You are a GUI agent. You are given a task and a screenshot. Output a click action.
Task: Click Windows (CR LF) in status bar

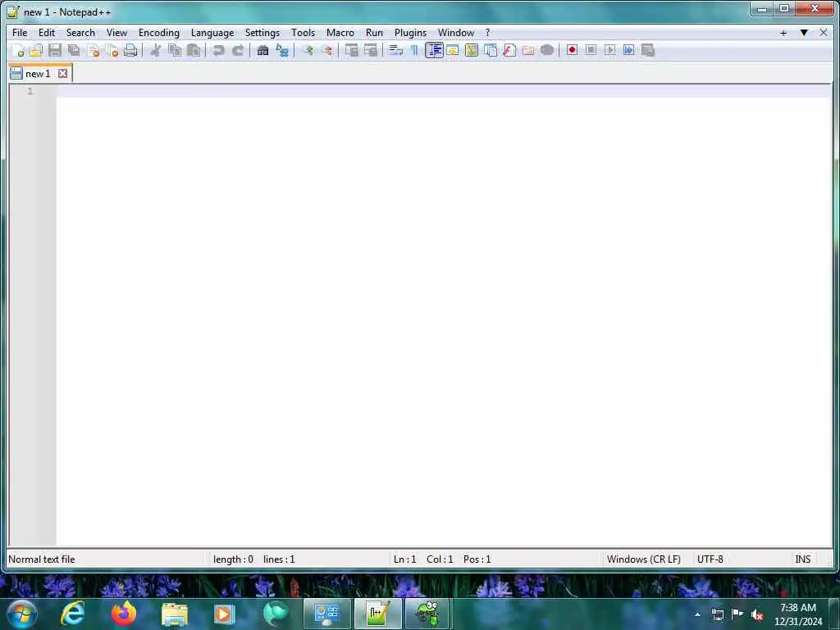tap(643, 559)
